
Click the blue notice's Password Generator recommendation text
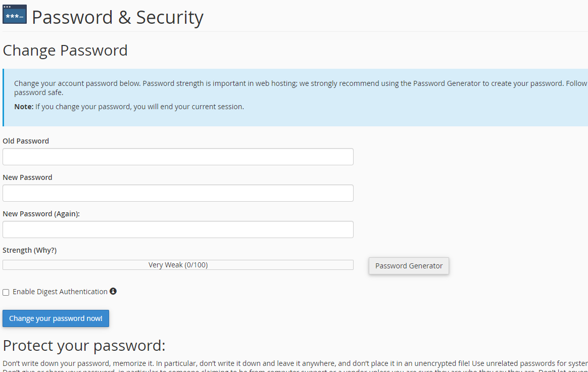[x=447, y=83]
